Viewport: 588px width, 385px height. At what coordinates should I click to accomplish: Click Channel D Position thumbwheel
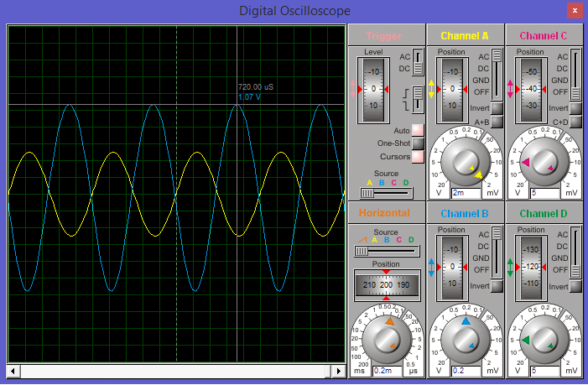pos(531,268)
